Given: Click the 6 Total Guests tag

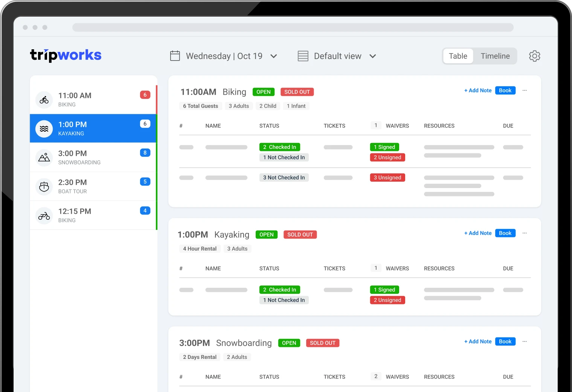Looking at the screenshot, I should pos(200,106).
